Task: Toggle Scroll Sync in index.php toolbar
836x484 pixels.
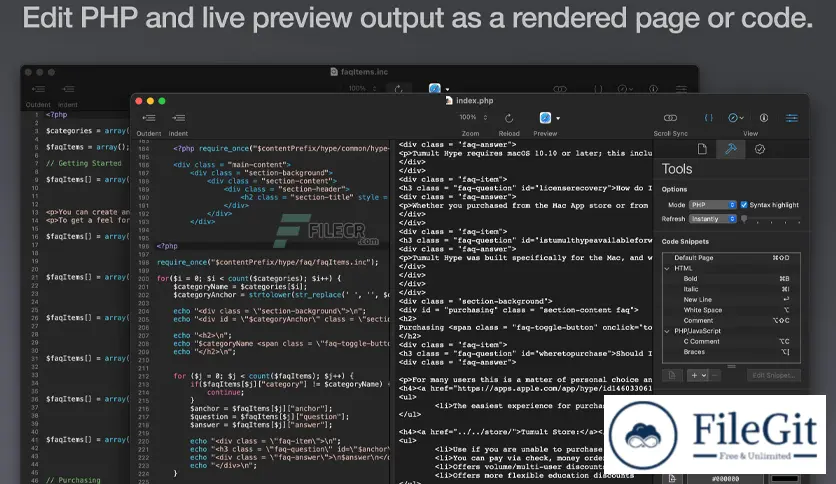Action: (670, 118)
